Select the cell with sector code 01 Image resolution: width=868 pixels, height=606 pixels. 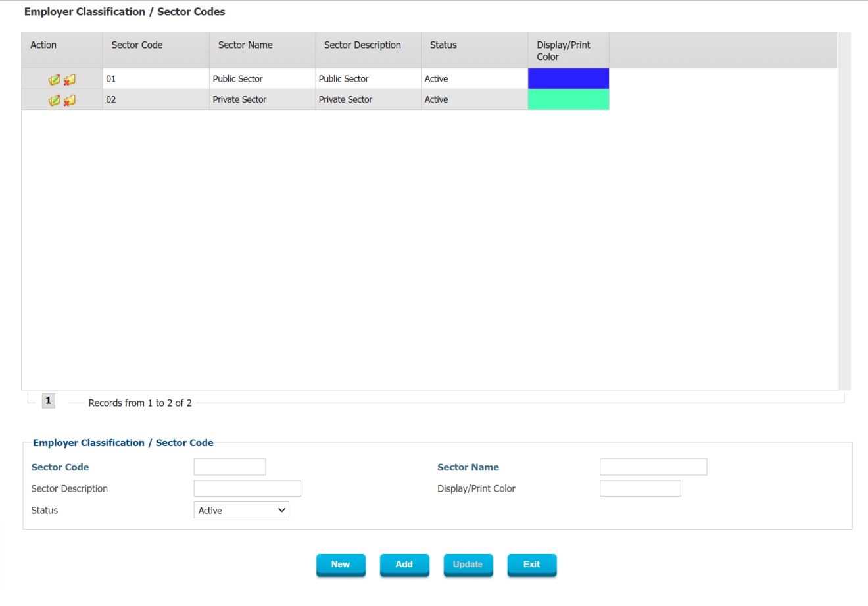(x=156, y=79)
